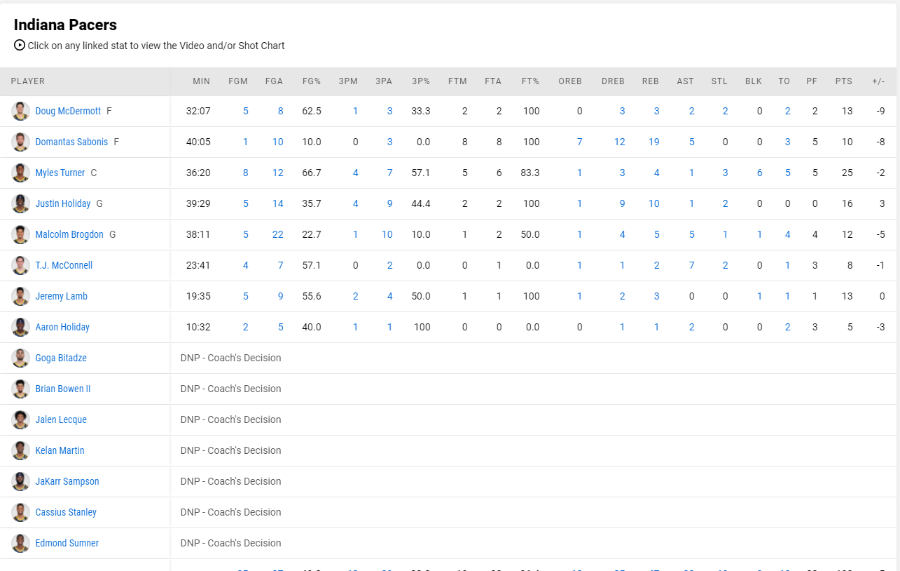Image resolution: width=900 pixels, height=571 pixels.
Task: Click Malcolm Brogdon's player headshot
Action: tap(21, 235)
